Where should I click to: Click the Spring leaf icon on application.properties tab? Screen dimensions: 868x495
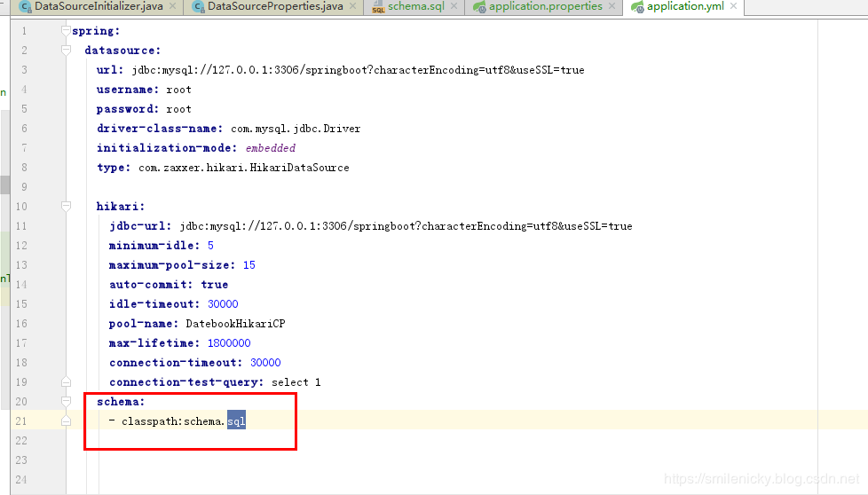click(479, 6)
